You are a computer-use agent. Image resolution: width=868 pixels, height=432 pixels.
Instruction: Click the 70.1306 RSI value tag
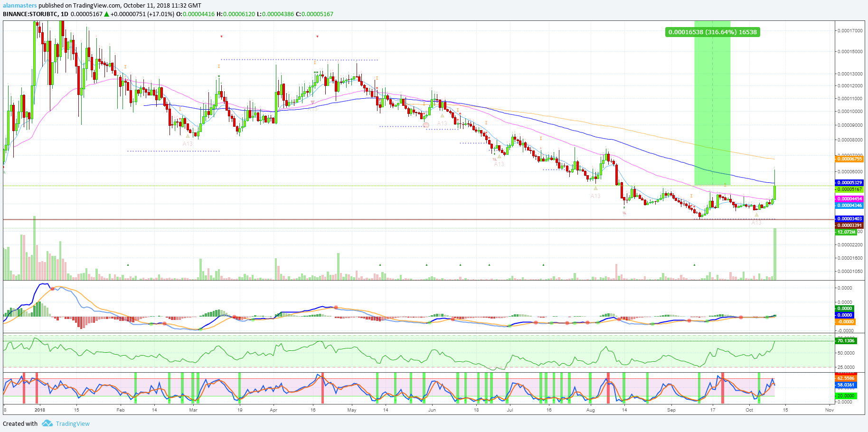click(846, 340)
